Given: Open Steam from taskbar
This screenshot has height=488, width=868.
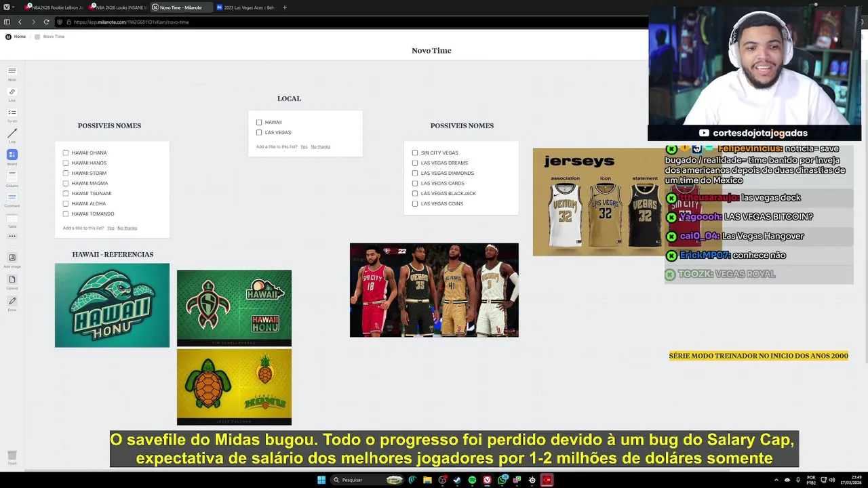Looking at the screenshot, I should [457, 480].
